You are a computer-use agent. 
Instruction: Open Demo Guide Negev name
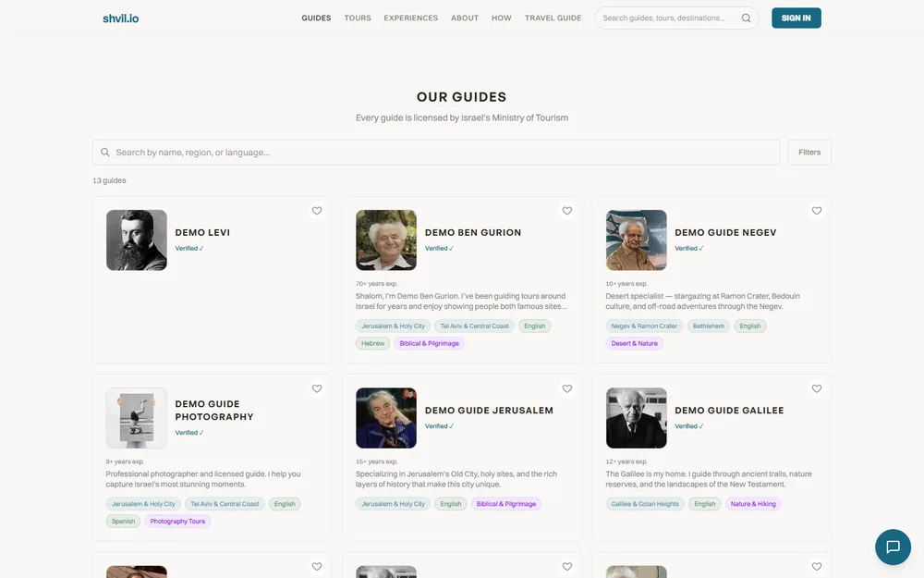point(725,232)
